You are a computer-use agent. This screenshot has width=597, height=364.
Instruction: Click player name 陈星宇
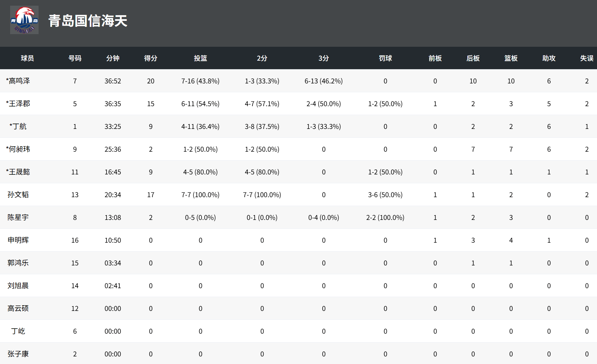point(18,217)
